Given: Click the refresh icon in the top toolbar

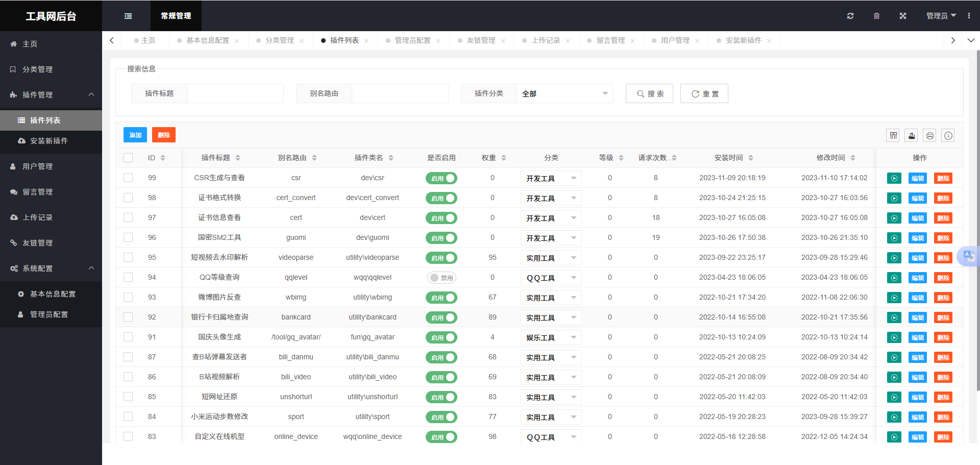Looking at the screenshot, I should click(x=850, y=16).
